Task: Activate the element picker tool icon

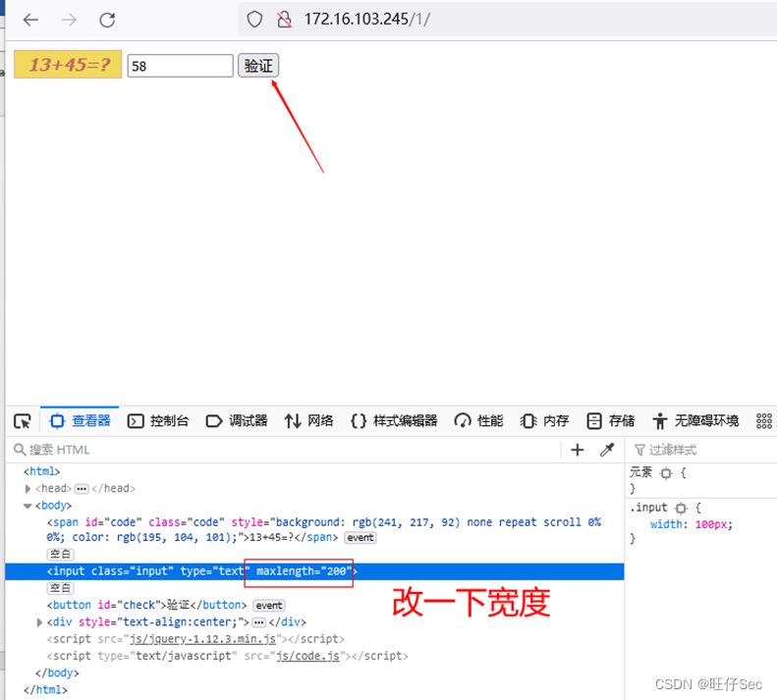Action: (x=23, y=421)
